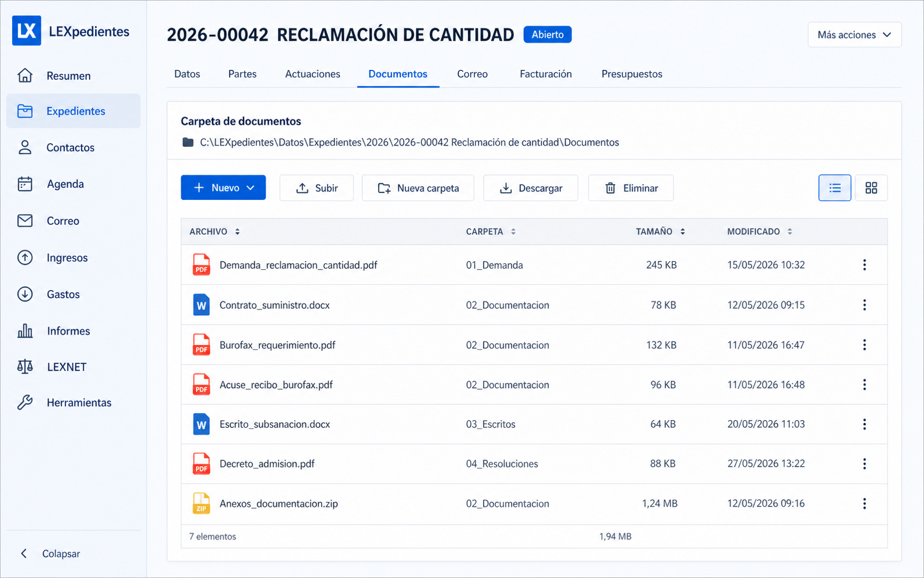Click size cell 1,24 MB
This screenshot has width=924, height=578.
[660, 503]
